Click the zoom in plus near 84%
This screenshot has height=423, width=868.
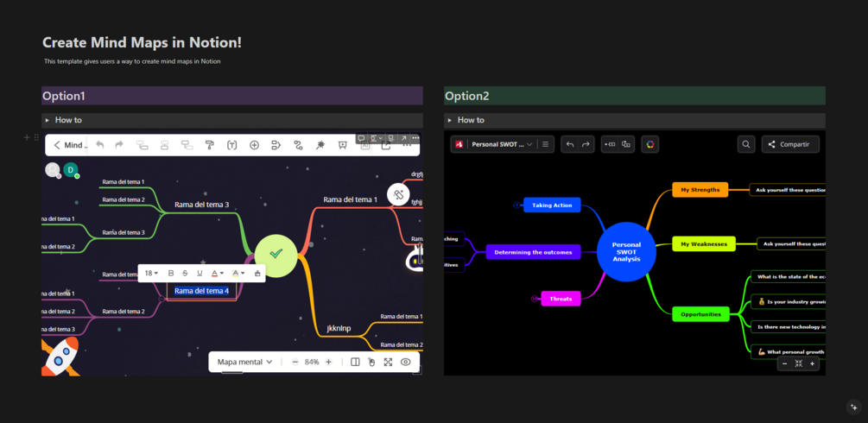(x=328, y=362)
